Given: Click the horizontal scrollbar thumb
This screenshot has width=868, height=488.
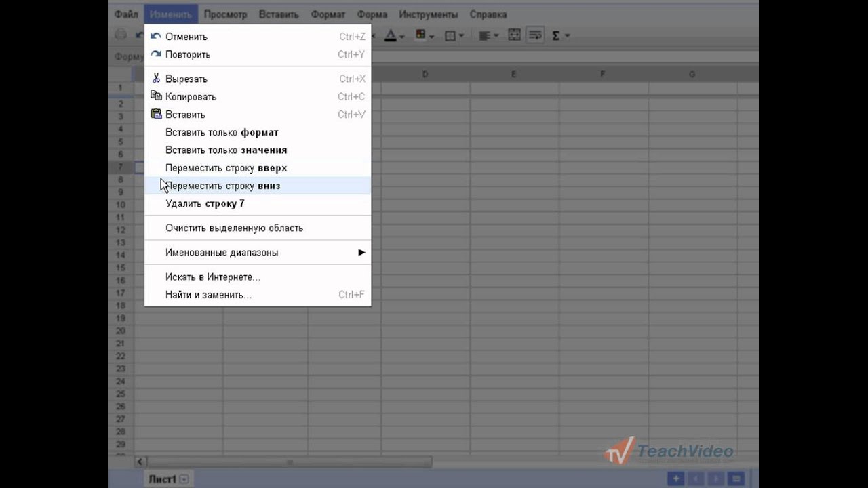Looking at the screenshot, I should tap(290, 462).
